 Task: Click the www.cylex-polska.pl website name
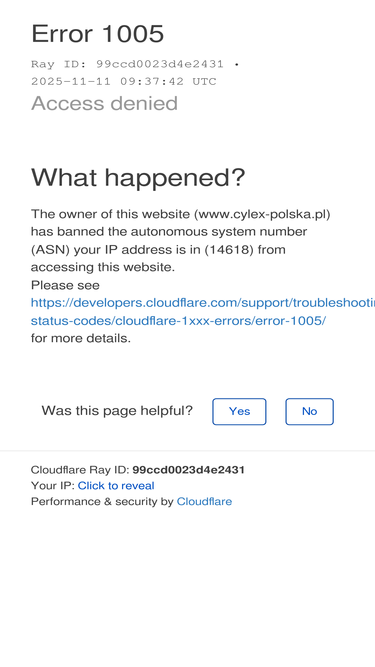tap(262, 214)
